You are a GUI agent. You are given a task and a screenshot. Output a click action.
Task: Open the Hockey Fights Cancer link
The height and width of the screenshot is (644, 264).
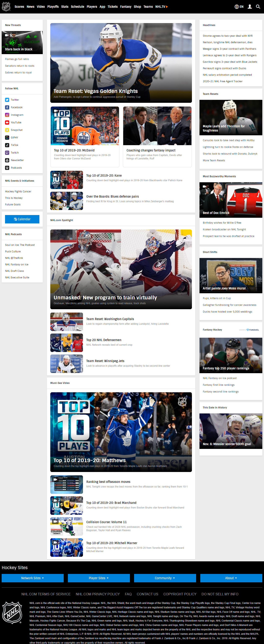tap(18, 192)
